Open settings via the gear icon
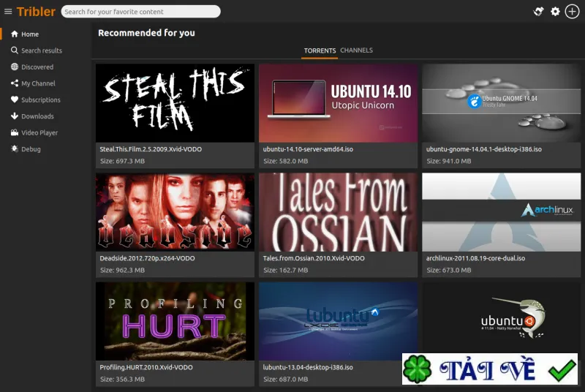585x392 pixels. pyautogui.click(x=555, y=12)
